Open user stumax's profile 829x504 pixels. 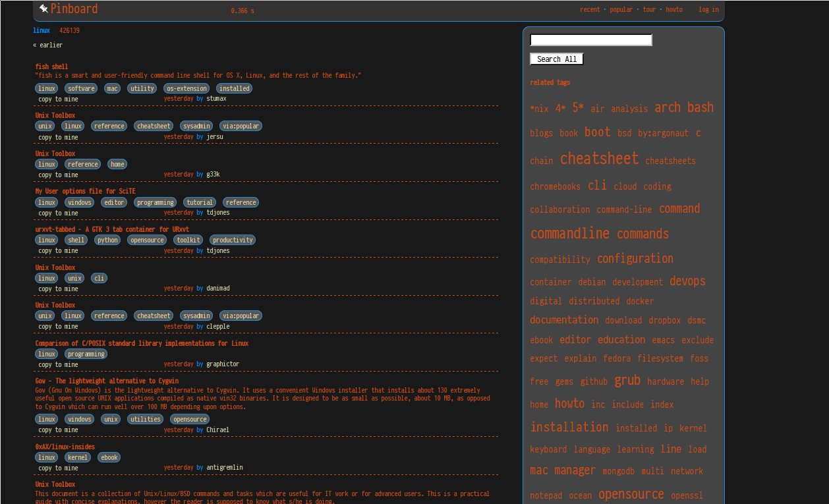tap(216, 99)
